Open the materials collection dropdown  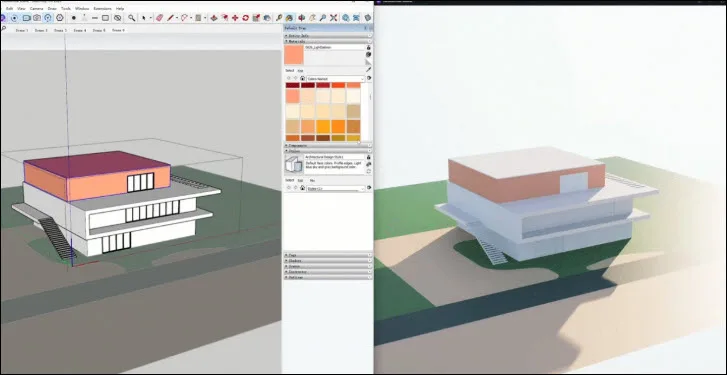tap(335, 79)
